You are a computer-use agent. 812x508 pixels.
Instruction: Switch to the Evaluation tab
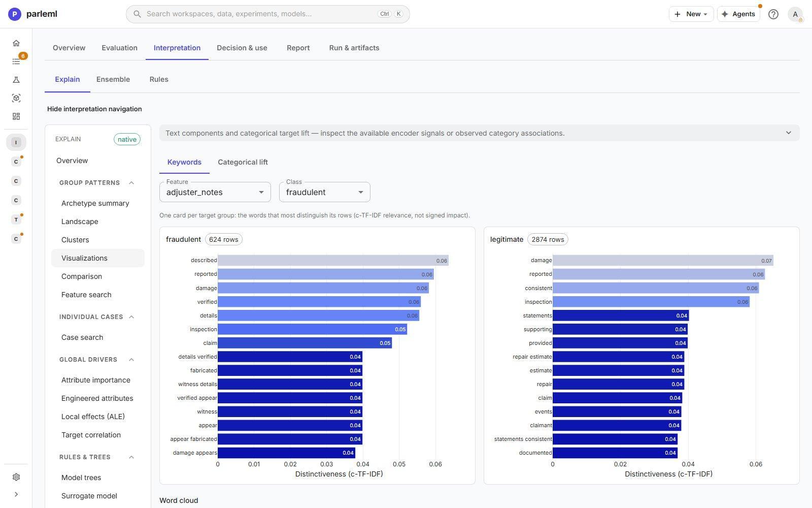click(x=119, y=48)
